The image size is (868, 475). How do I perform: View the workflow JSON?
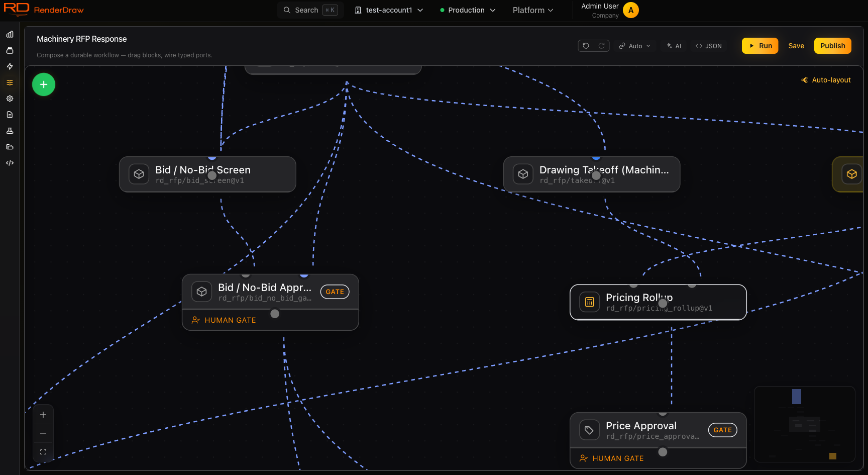[x=708, y=46]
